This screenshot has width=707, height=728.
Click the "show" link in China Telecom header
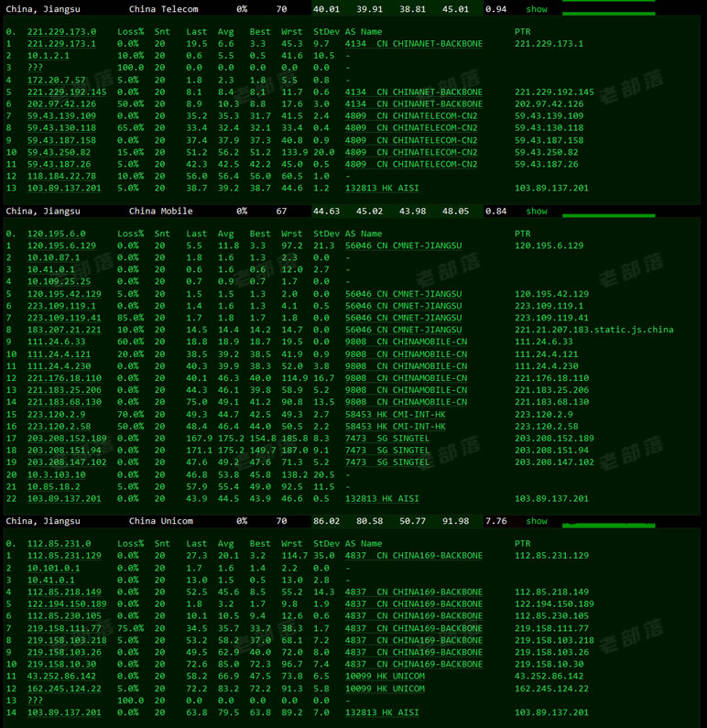click(536, 9)
